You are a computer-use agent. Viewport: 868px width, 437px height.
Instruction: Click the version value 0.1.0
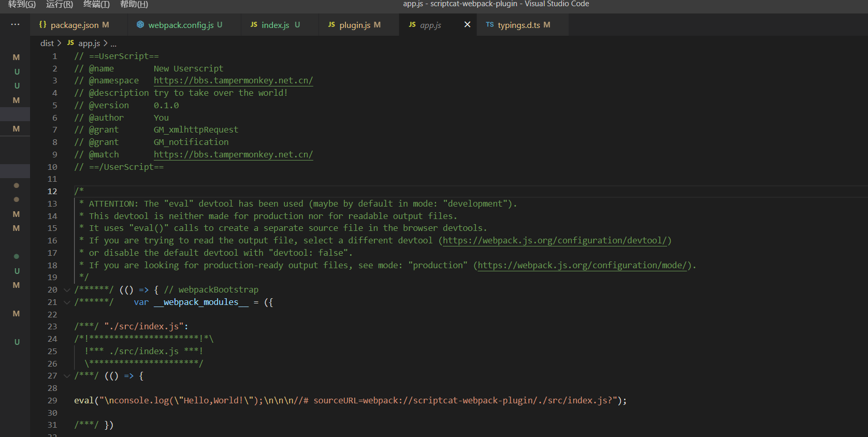click(166, 106)
